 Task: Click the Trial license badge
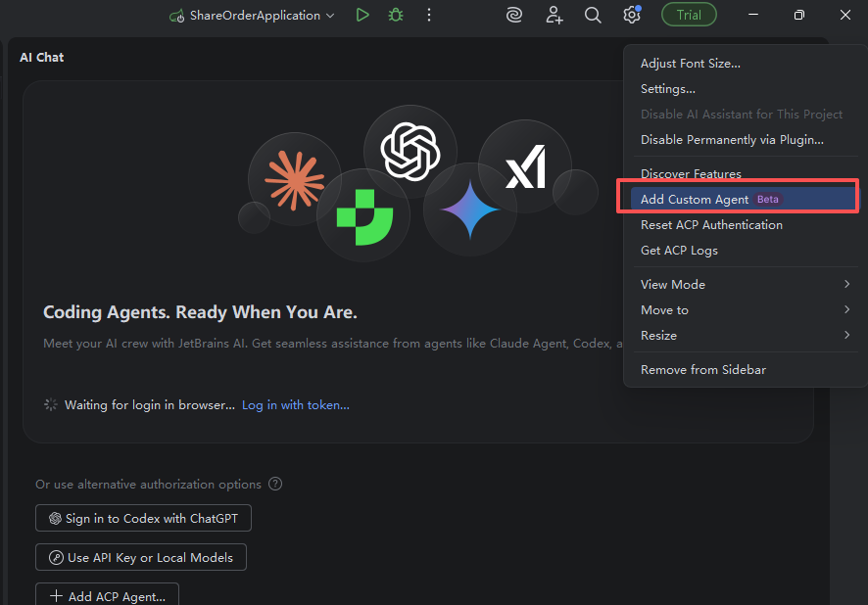689,15
